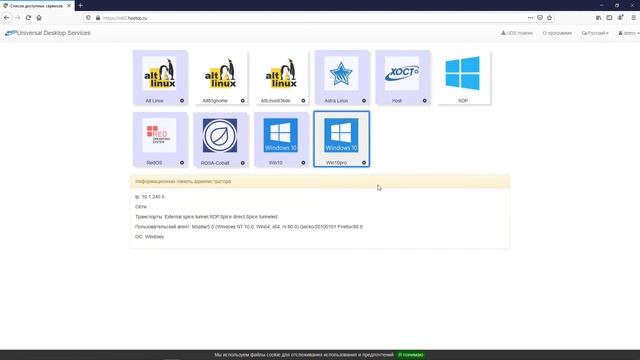Open the About program link
The width and height of the screenshot is (640, 360).
pos(557,33)
